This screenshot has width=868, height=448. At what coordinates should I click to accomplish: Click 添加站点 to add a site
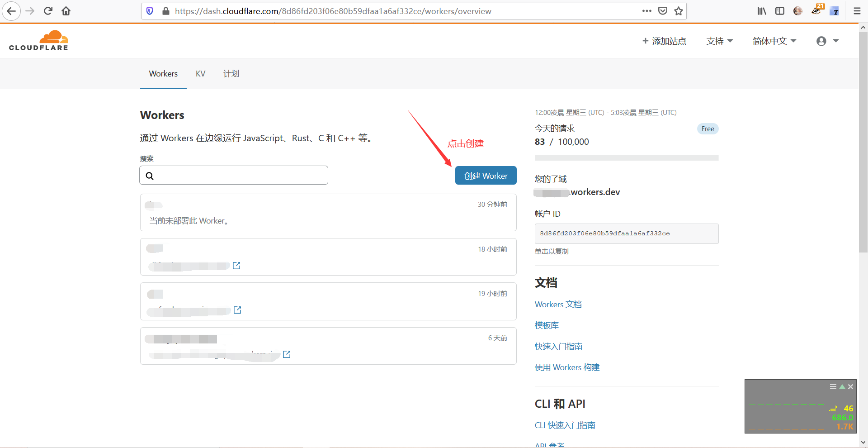(664, 41)
